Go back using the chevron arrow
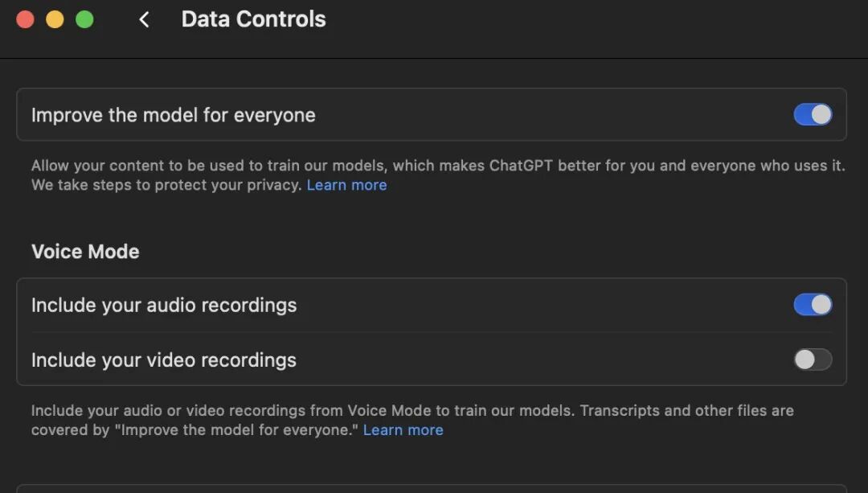The image size is (868, 493). coord(144,20)
